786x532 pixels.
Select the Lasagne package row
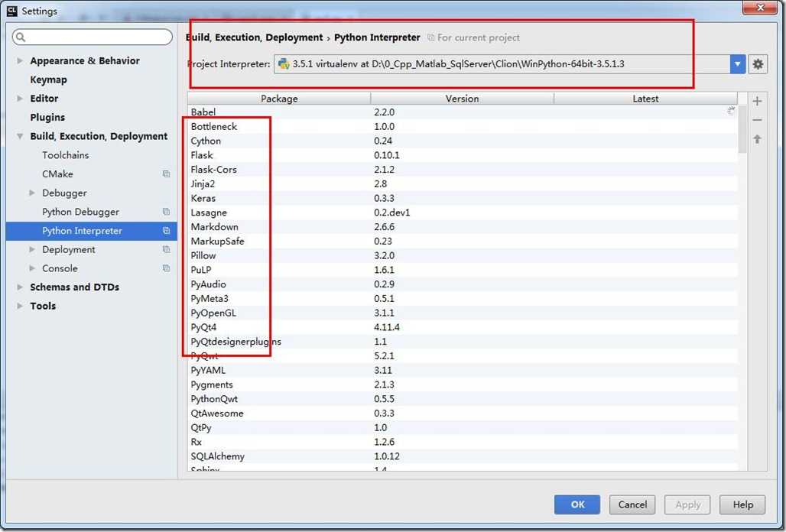(x=462, y=212)
